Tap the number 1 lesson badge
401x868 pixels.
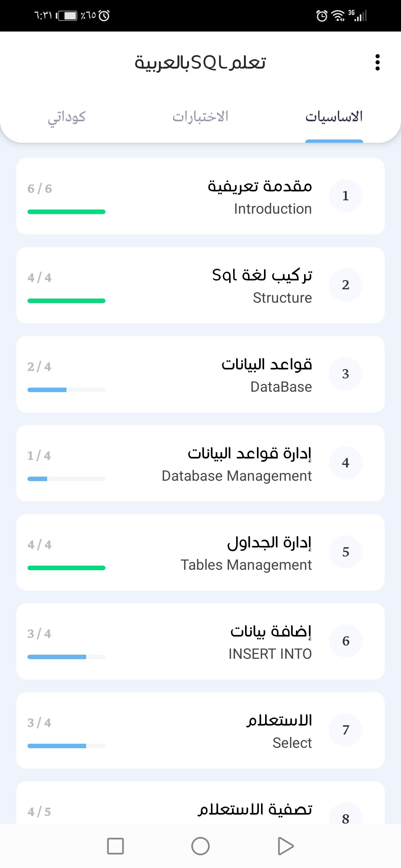(x=345, y=196)
